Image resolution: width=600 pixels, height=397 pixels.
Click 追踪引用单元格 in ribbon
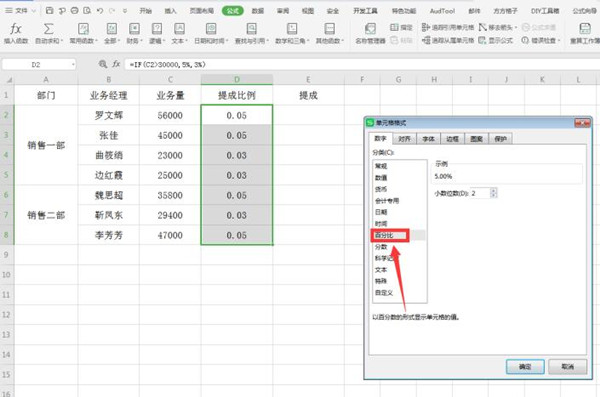448,27
